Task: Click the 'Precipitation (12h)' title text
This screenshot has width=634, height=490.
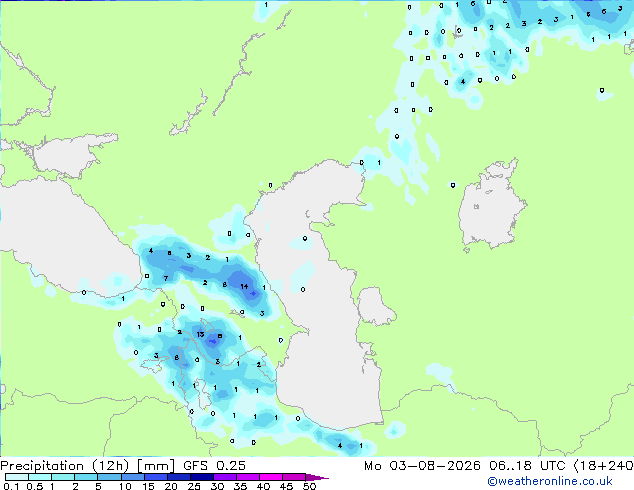Action: pos(65,466)
